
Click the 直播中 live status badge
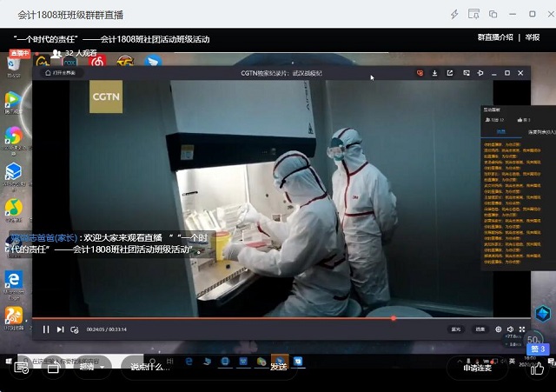click(19, 53)
